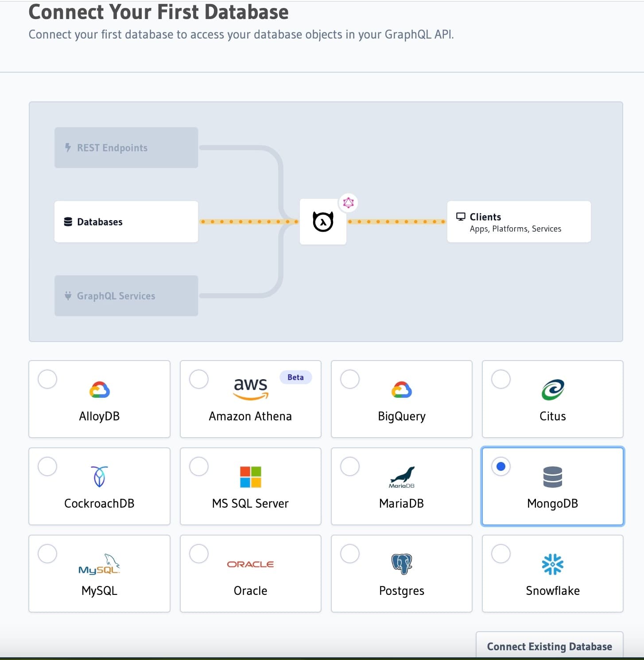Click the Clients box in diagram

pos(519,222)
